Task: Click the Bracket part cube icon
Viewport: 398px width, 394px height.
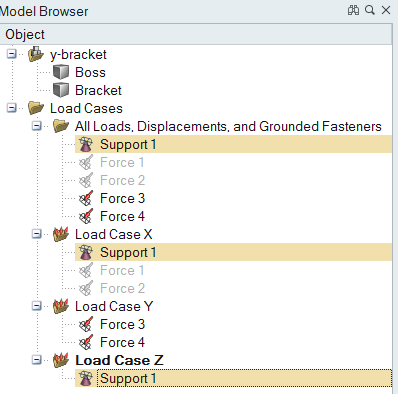Action: 61,90
